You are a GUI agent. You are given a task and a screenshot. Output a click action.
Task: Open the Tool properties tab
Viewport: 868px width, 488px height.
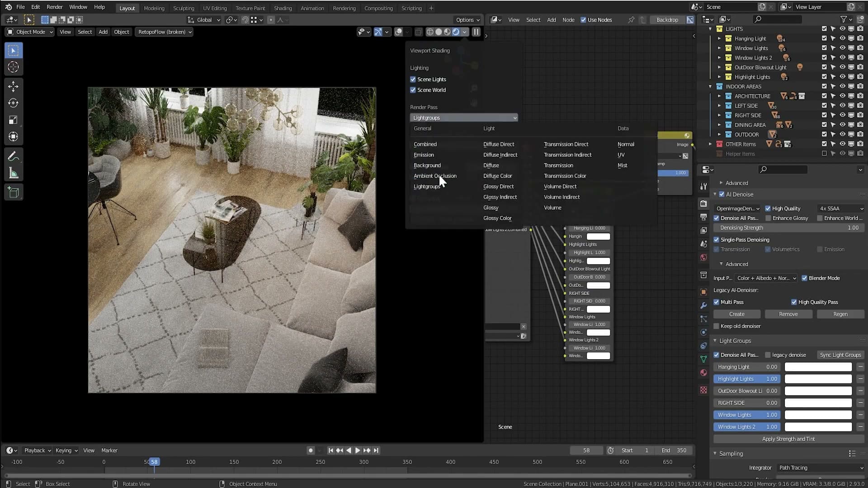pyautogui.click(x=703, y=187)
